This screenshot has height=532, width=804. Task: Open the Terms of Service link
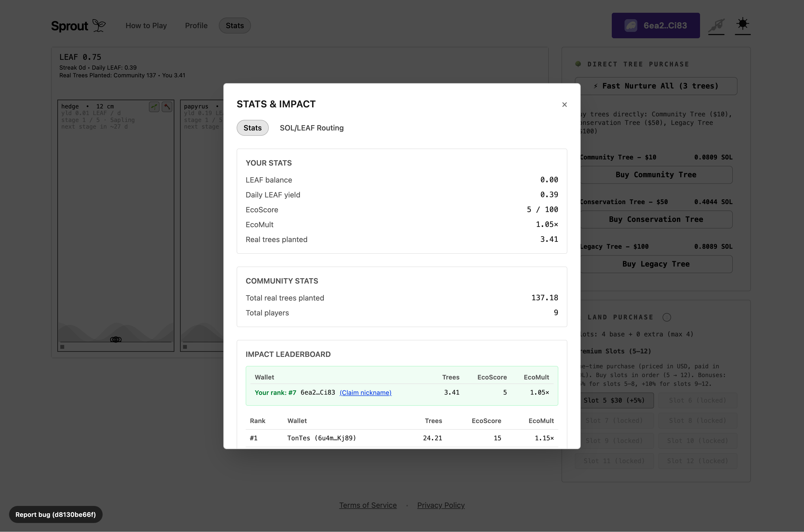[x=368, y=505]
